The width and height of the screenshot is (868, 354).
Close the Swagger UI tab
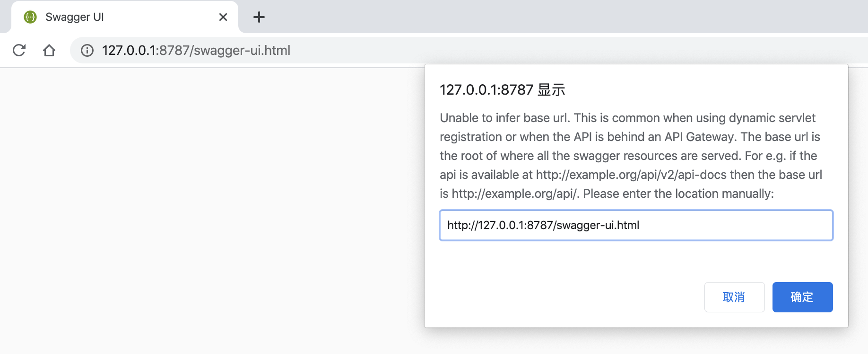point(223,18)
